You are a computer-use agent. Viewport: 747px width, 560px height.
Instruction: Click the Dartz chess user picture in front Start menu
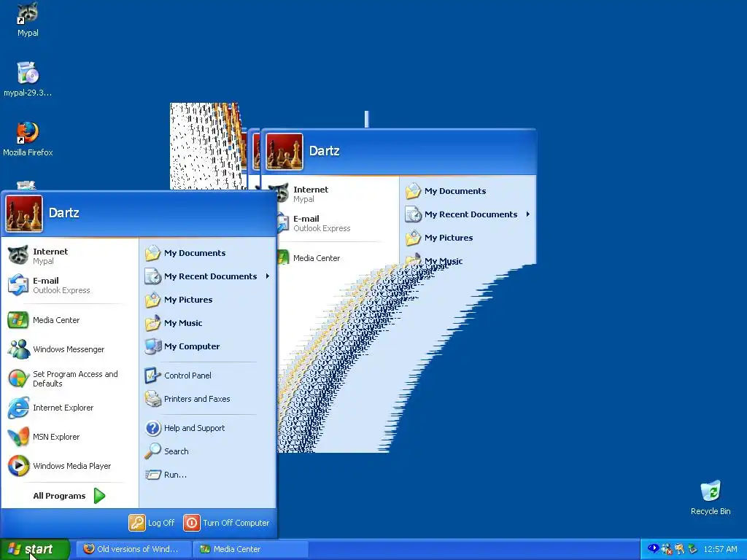(24, 214)
